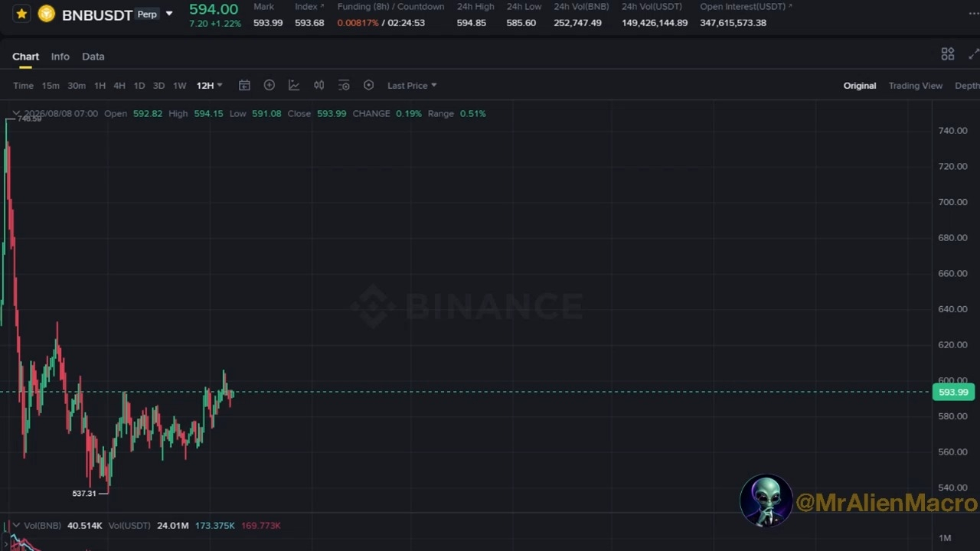Open the Info tab
980x551 pixels.
(x=60, y=57)
